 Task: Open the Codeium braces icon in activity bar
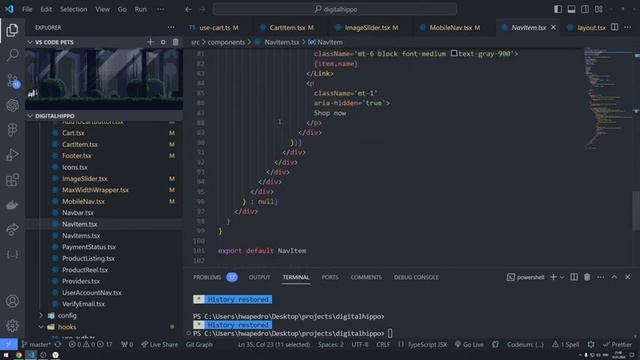12,255
